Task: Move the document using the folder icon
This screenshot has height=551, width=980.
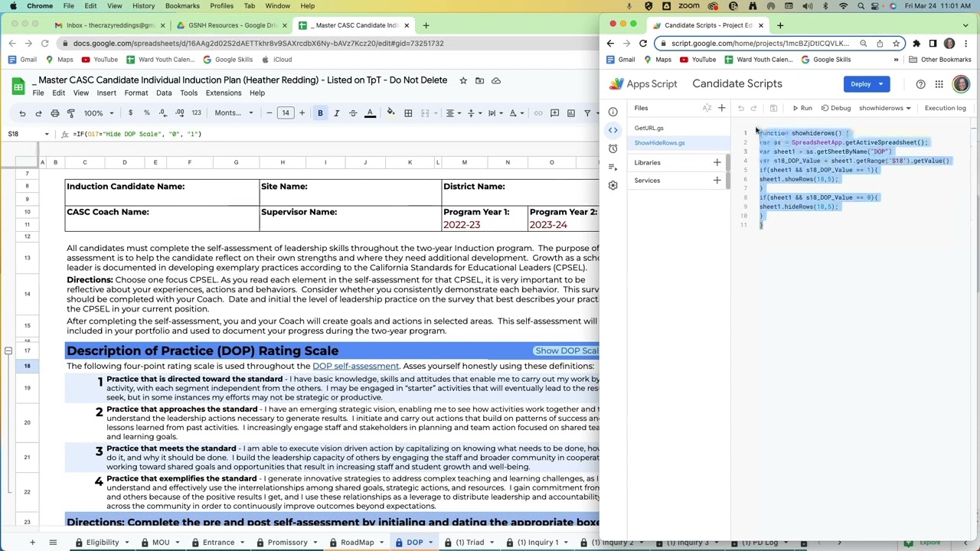Action: point(479,80)
